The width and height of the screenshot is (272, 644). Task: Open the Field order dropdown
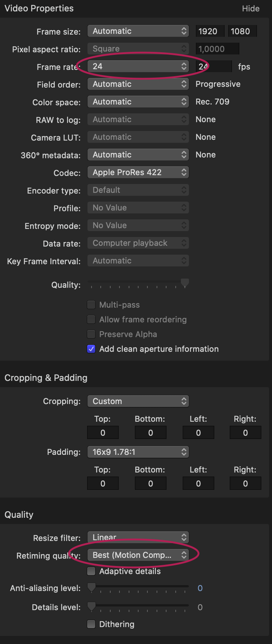coord(138,84)
